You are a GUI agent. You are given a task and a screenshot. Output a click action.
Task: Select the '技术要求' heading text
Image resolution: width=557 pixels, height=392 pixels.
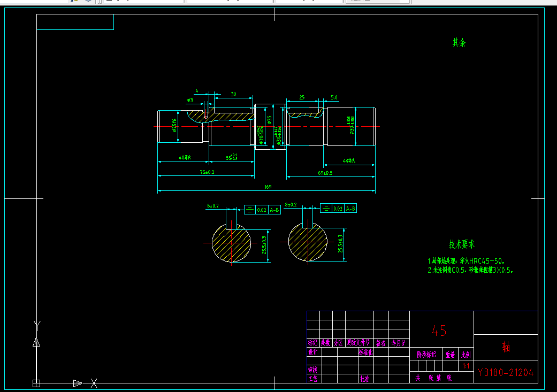(461, 244)
